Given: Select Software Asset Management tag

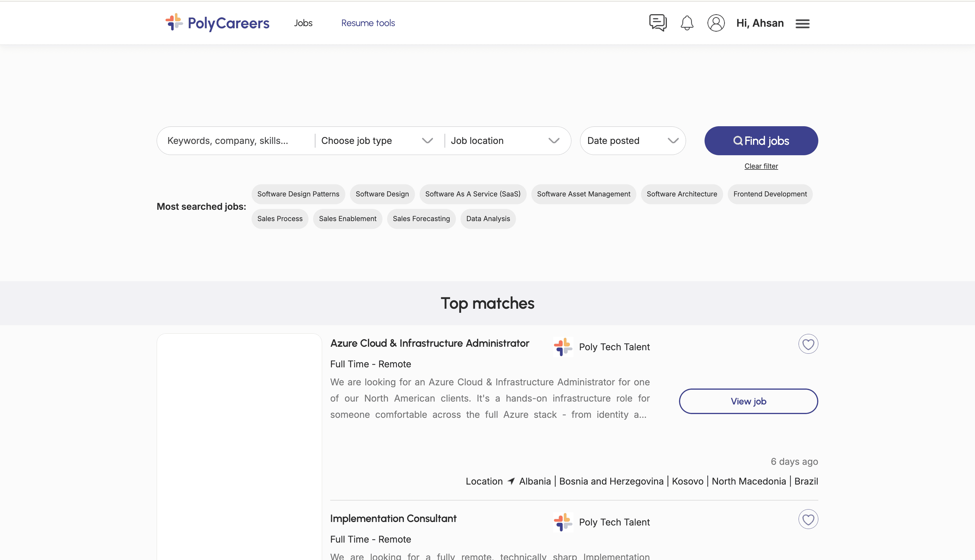Looking at the screenshot, I should [584, 194].
